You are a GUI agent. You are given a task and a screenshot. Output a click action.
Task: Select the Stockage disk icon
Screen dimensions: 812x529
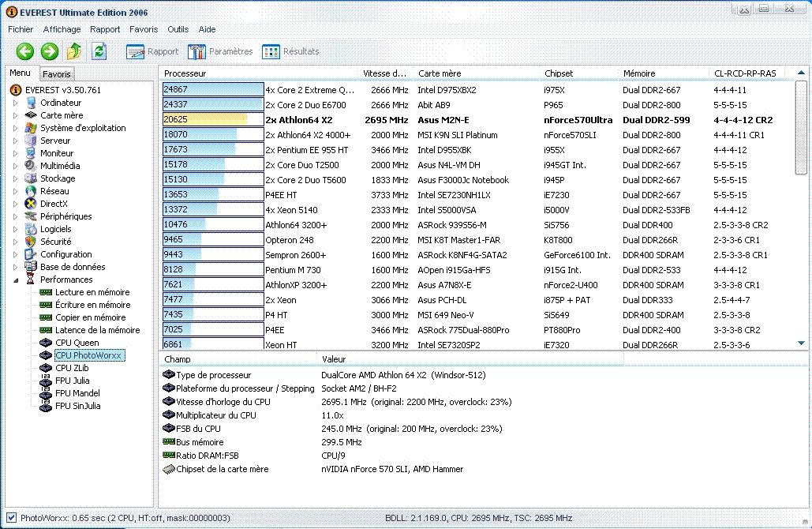[x=31, y=178]
